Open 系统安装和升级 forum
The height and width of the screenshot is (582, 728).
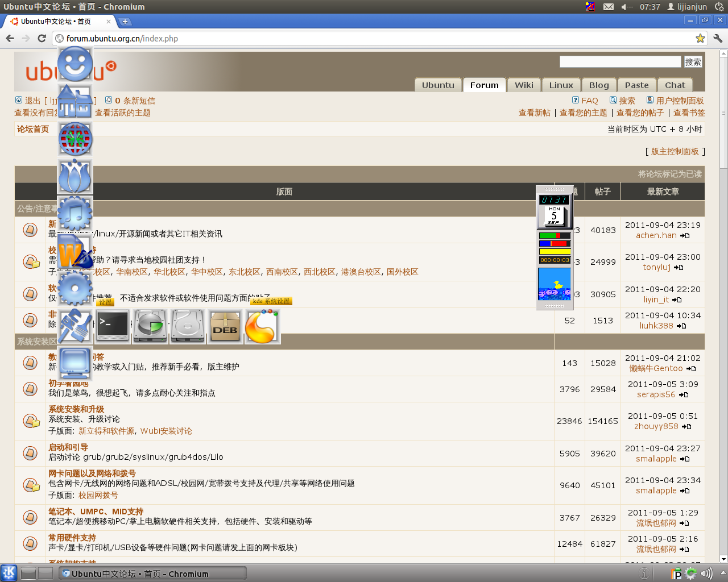pos(76,409)
